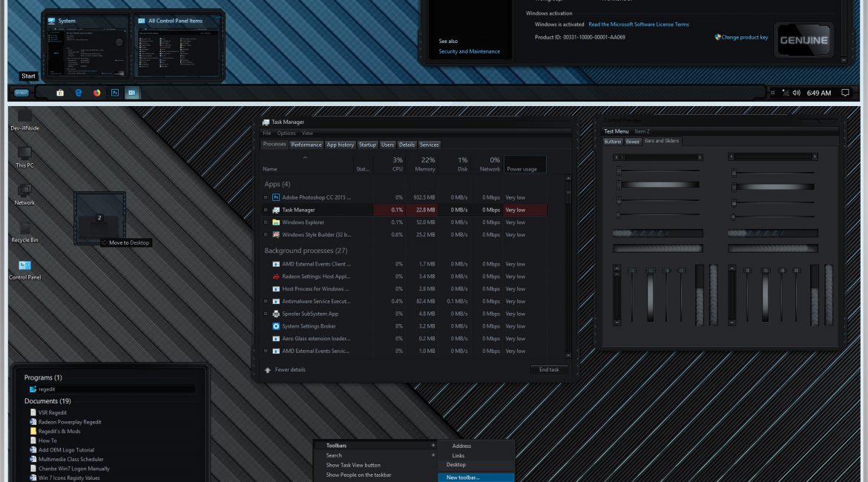868x482 pixels.
Task: Click the System Settings Broker gear icon
Action: point(276,326)
